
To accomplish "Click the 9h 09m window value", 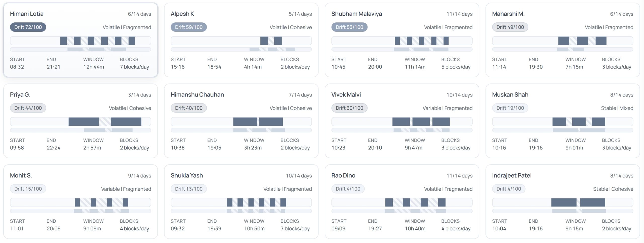I will (92, 229).
